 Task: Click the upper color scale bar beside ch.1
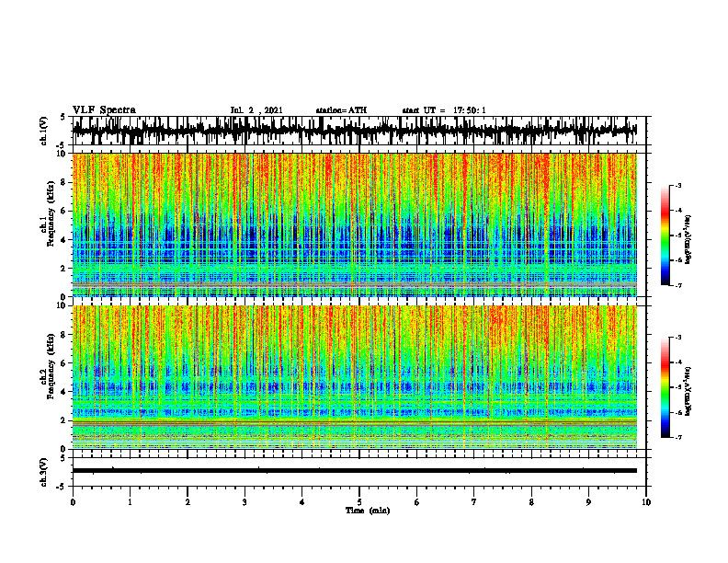(x=665, y=236)
